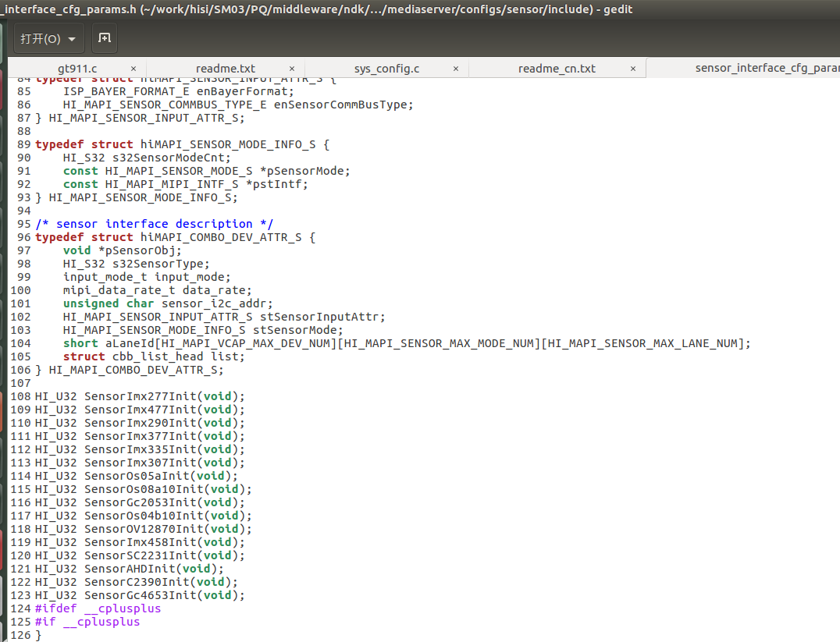Screen dimensions: 840x642
Task: Switch to the gt911.c tab
Action: point(77,69)
